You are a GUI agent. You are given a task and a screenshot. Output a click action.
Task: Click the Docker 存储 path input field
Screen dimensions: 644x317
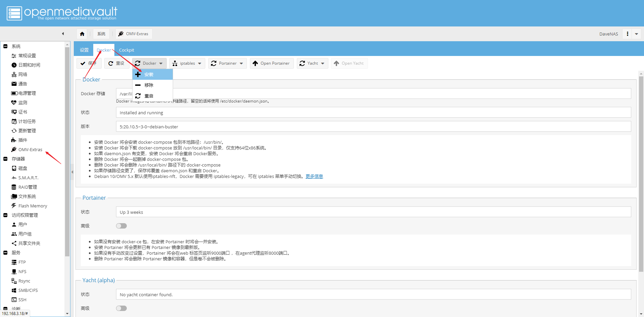[x=373, y=93]
